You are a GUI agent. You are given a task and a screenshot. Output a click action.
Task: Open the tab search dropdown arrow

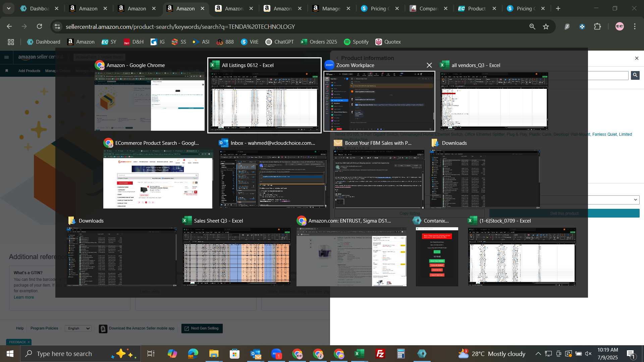click(9, 8)
